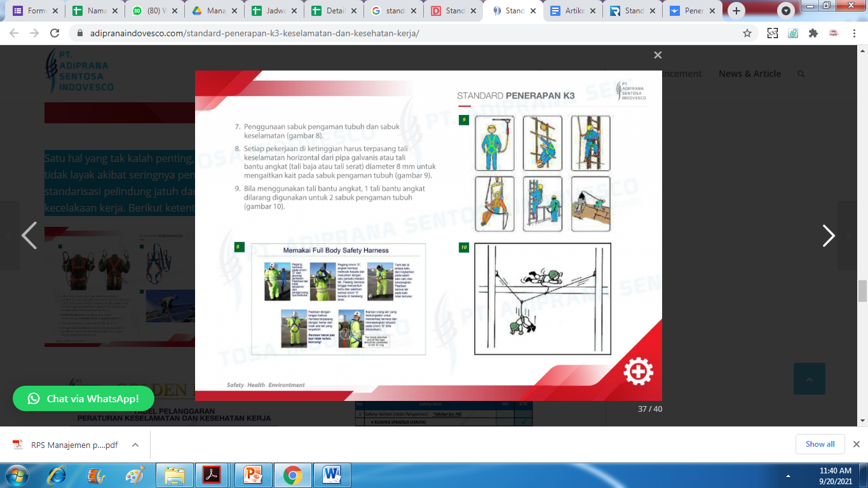
Task: Open the new tab plus button
Action: pos(736,11)
